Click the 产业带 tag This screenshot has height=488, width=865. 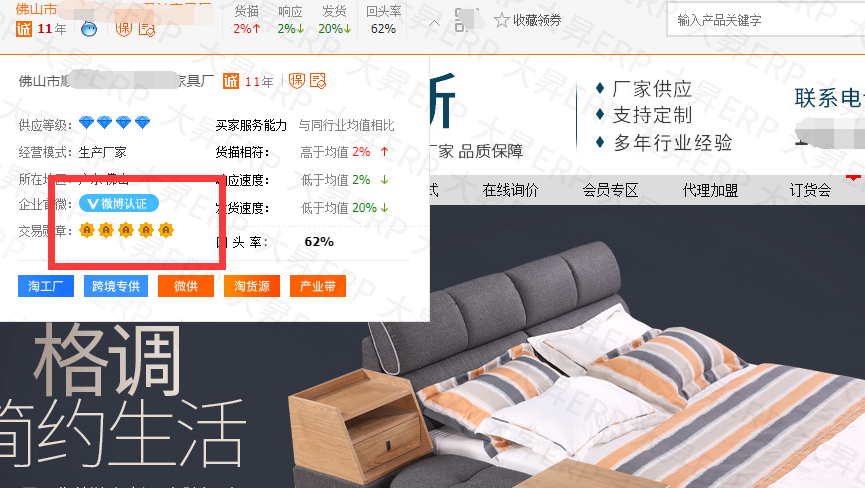(318, 286)
